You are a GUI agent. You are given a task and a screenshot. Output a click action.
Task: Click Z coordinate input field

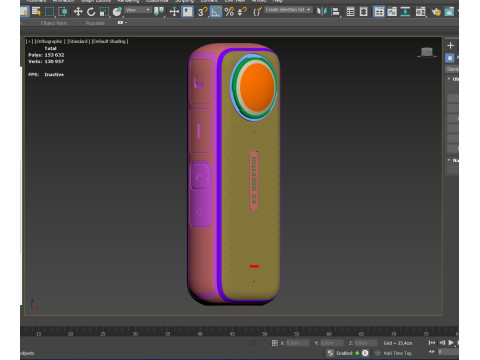[366, 343]
